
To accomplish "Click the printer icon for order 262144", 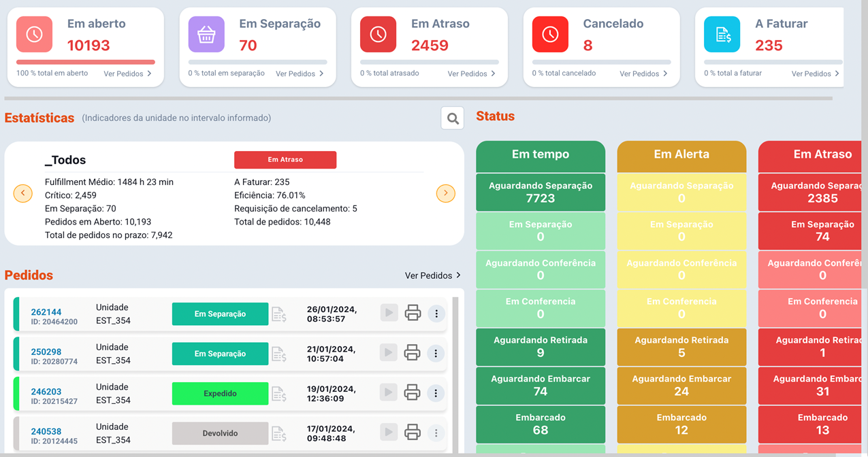I will (x=413, y=313).
